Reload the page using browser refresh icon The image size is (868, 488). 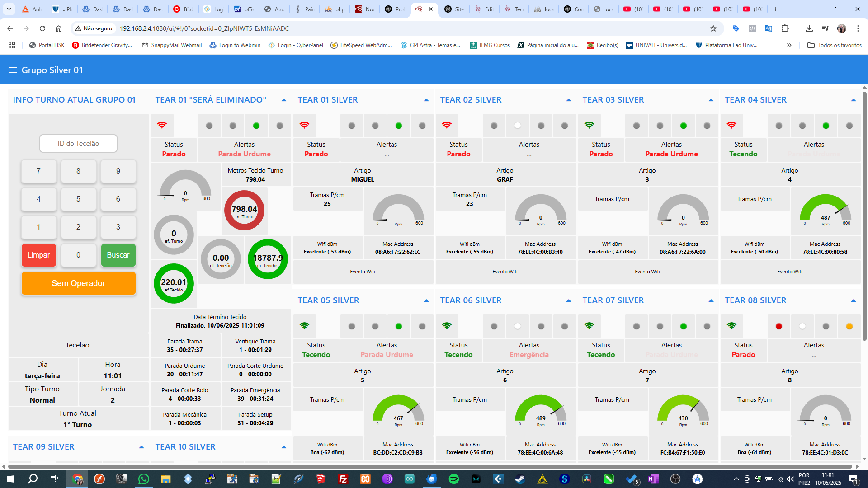[x=42, y=28]
